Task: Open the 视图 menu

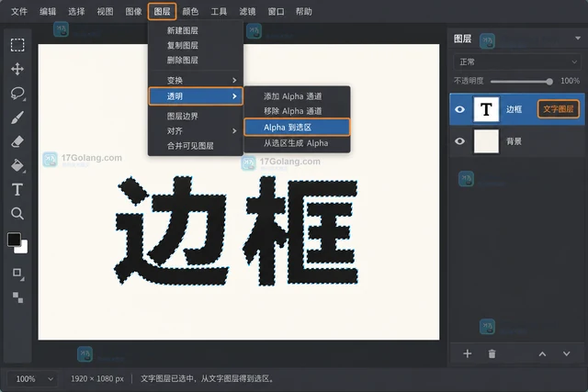Action: coord(105,12)
